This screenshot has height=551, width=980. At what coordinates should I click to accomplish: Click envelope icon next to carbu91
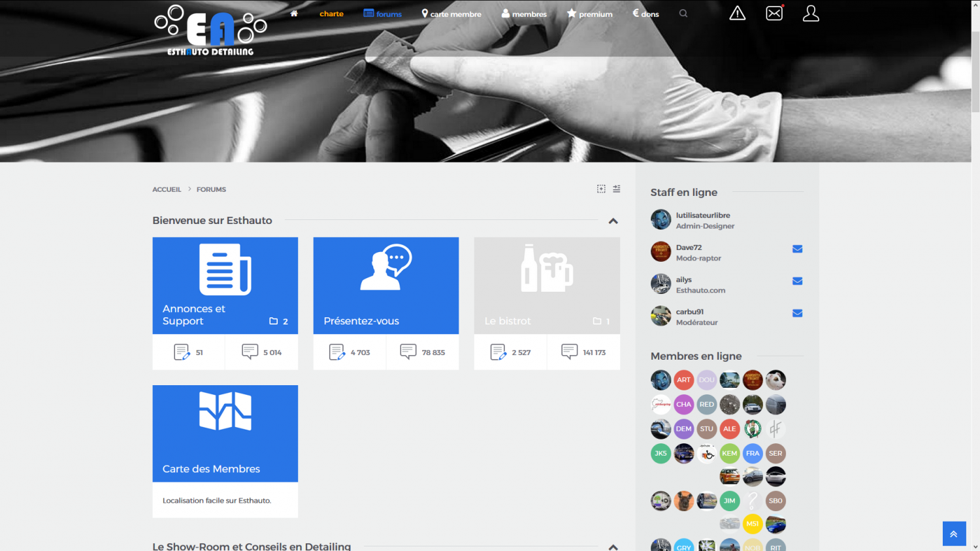[x=797, y=313]
